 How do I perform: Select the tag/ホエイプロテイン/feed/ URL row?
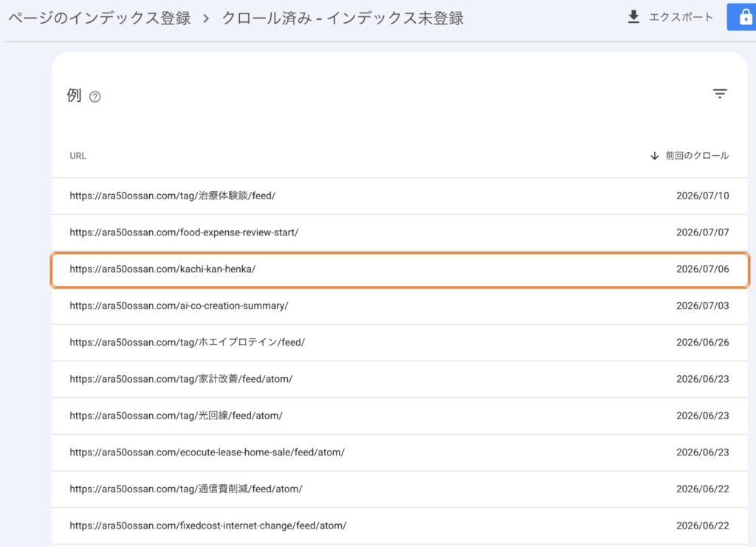399,343
